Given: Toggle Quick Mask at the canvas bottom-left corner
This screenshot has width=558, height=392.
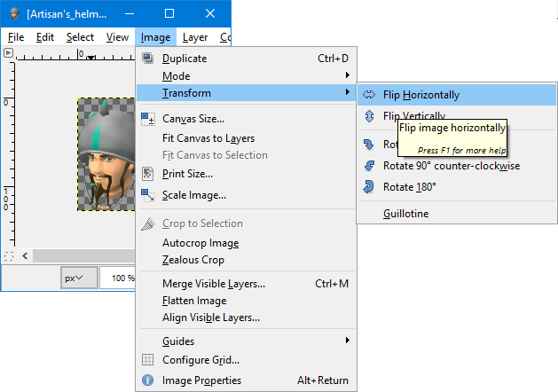Looking at the screenshot, I should click(x=9, y=255).
